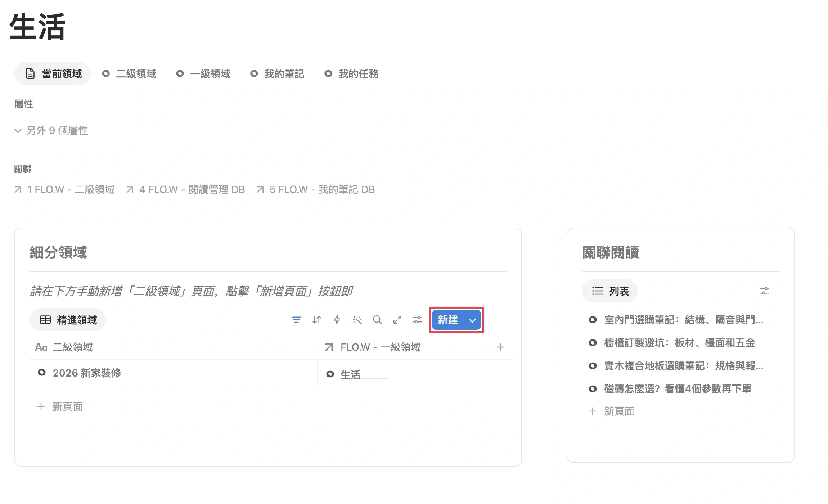Viewport: 828px width, 504px height.
Task: Click the 細分領域 heading
Action: click(58, 252)
